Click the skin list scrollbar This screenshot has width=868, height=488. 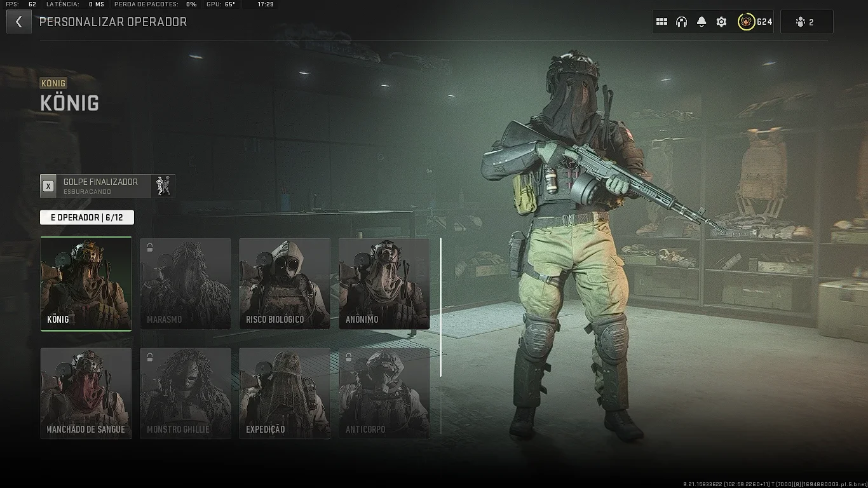pos(440,308)
